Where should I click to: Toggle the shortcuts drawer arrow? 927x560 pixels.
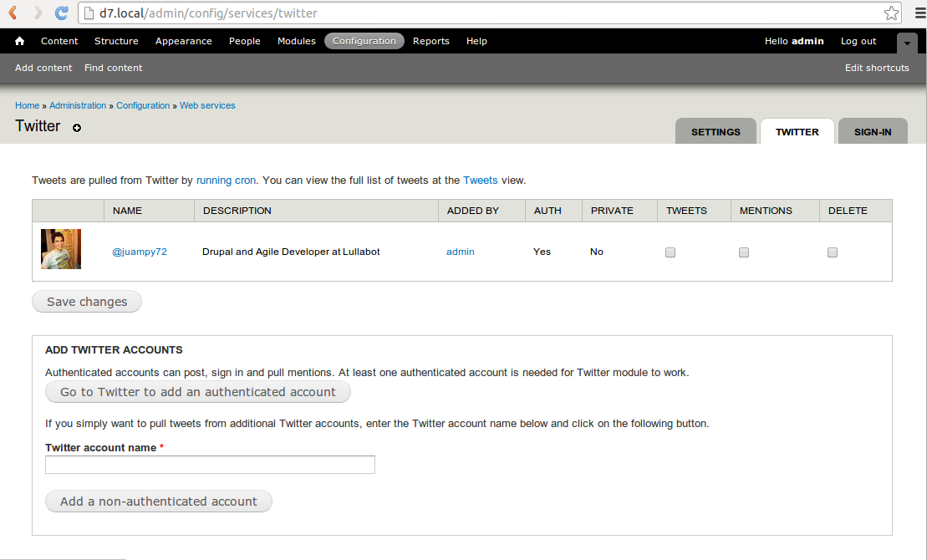pyautogui.click(x=907, y=43)
